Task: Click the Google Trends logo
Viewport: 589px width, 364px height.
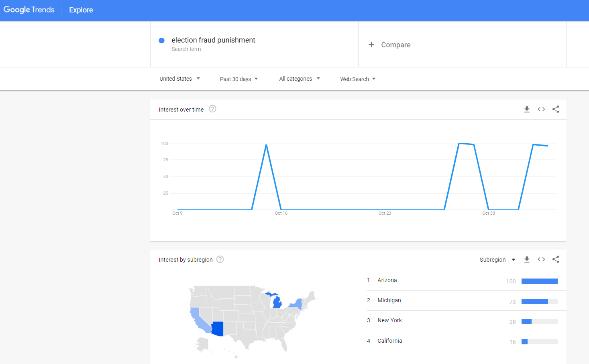Action: [x=29, y=10]
